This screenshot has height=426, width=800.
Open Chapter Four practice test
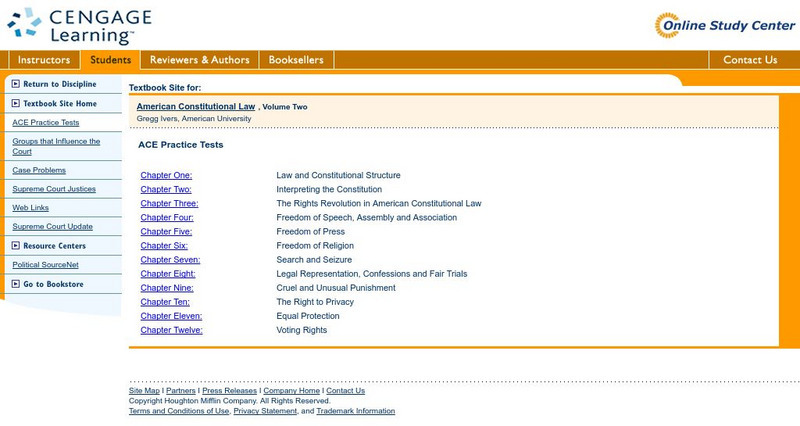point(167,217)
